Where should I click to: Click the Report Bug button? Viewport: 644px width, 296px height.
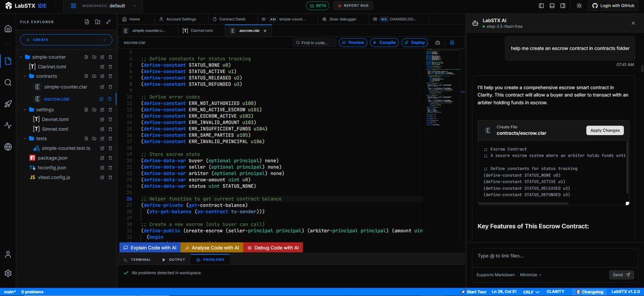click(x=353, y=5)
